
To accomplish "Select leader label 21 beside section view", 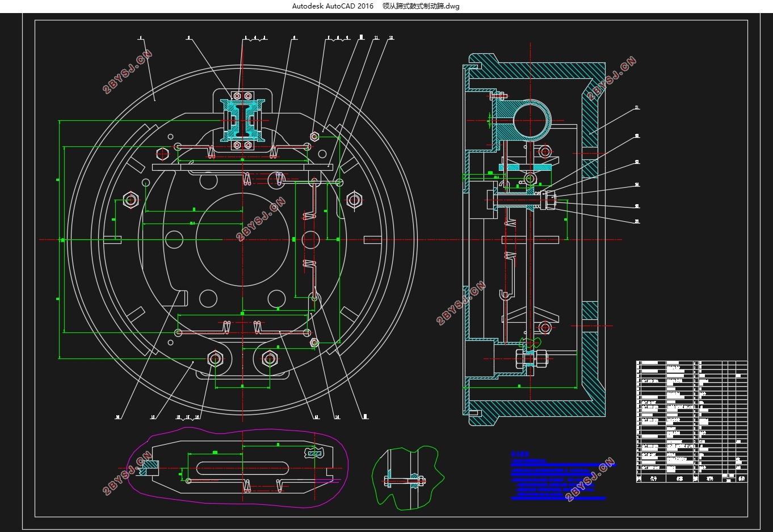I will click(637, 107).
